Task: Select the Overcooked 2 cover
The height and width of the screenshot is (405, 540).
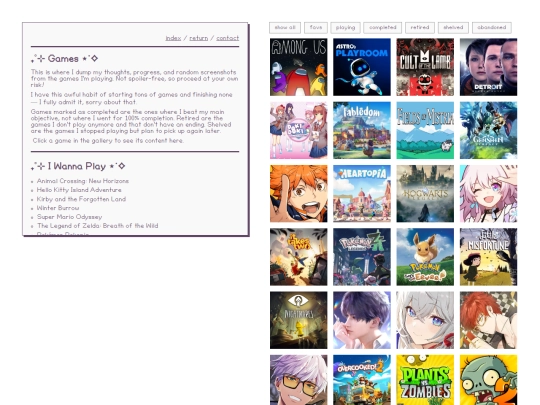Action: [362, 380]
